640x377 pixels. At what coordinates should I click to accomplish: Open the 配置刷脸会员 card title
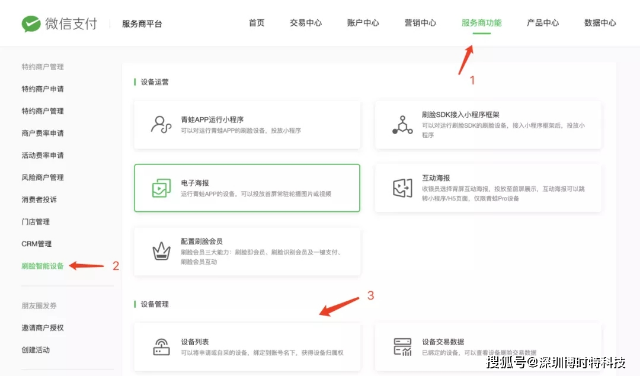click(x=202, y=241)
